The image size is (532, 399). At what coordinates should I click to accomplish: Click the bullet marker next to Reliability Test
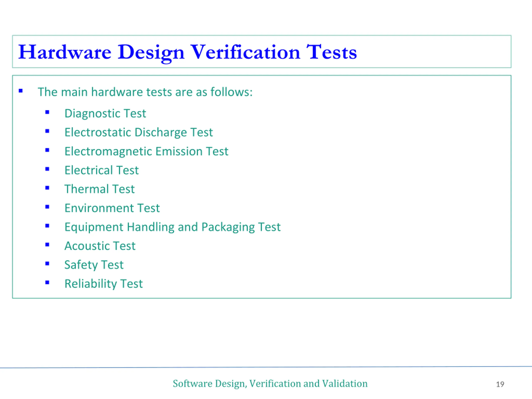point(47,283)
